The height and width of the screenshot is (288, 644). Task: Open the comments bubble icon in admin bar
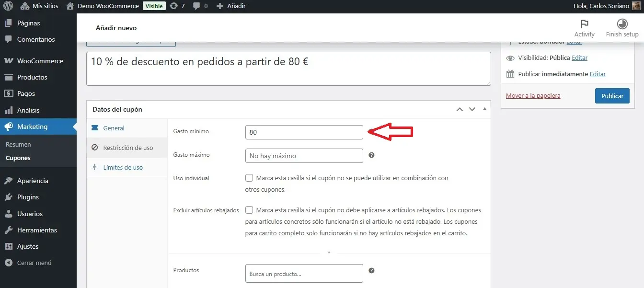196,6
